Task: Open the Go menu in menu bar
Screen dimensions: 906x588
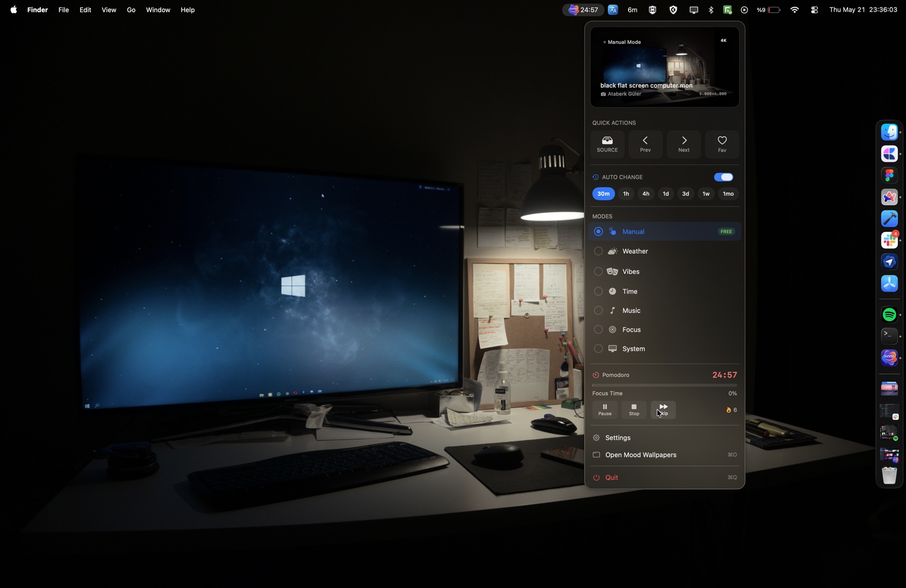Action: pyautogui.click(x=131, y=10)
